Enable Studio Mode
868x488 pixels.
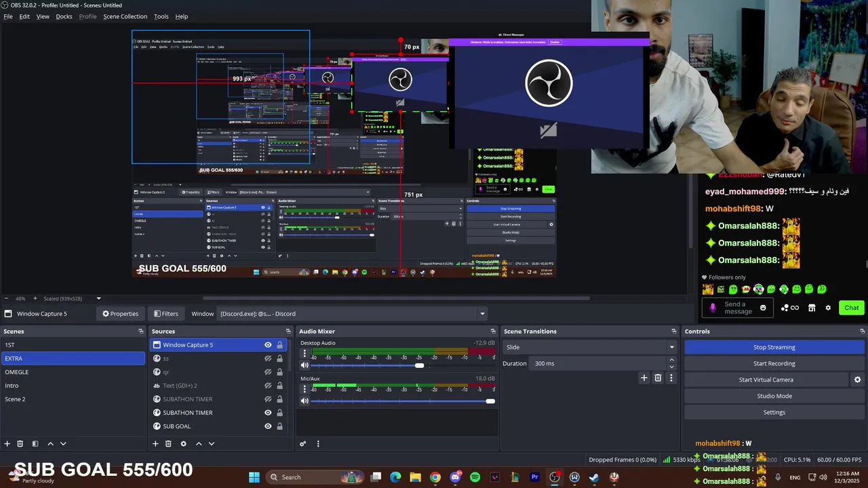(774, 396)
